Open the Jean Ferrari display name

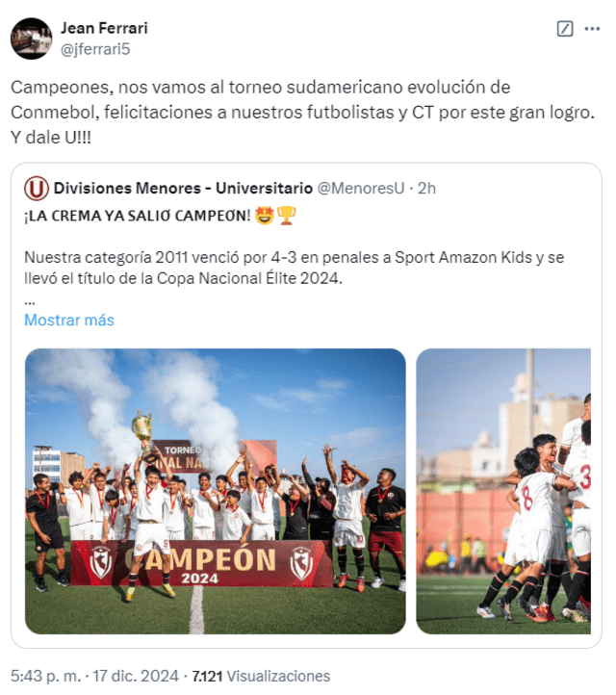pyautogui.click(x=104, y=28)
